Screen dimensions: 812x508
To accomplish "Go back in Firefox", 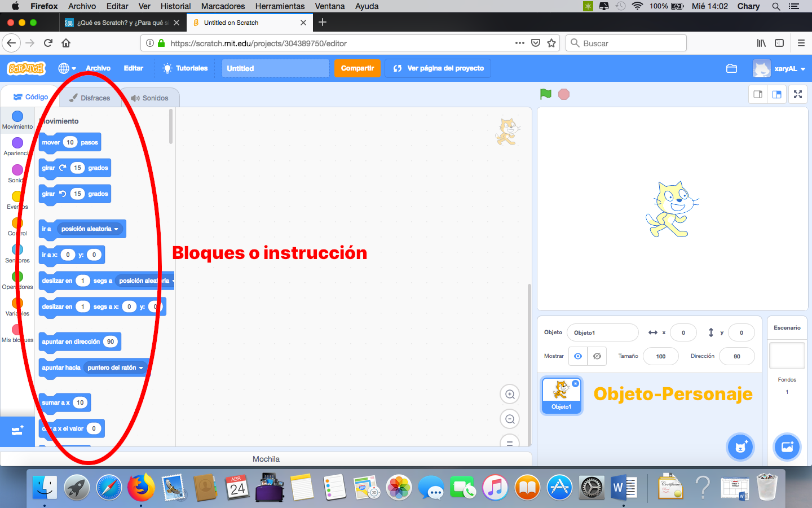I will click(11, 43).
